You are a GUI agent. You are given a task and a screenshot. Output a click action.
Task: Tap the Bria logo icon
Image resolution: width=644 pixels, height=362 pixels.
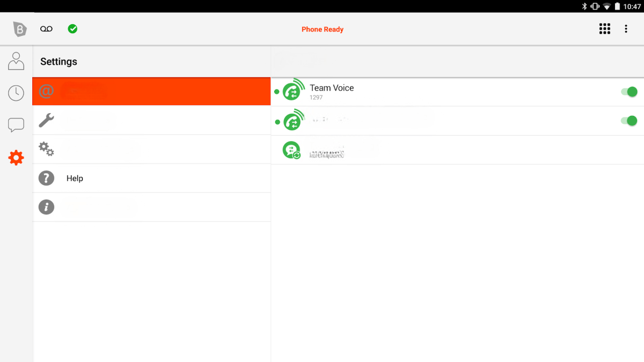click(x=19, y=28)
